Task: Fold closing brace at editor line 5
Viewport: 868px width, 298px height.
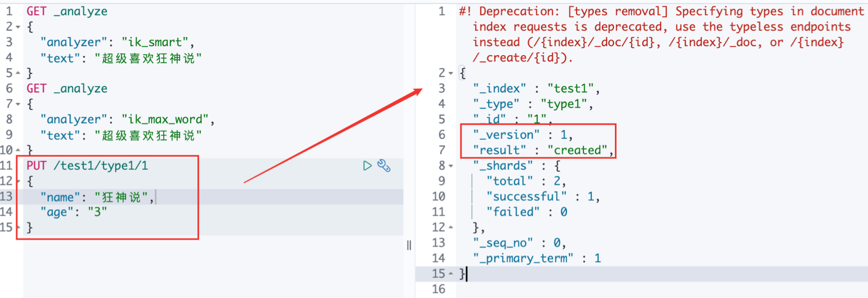Action: (18, 73)
